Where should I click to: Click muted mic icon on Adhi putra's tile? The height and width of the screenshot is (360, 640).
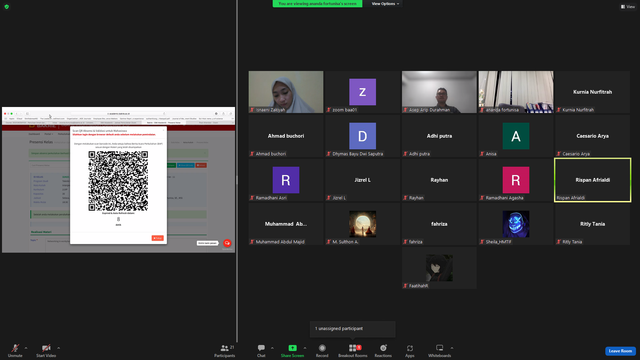point(405,154)
